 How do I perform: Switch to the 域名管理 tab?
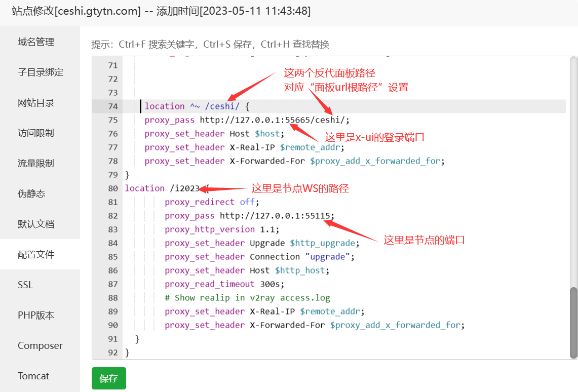pos(35,42)
